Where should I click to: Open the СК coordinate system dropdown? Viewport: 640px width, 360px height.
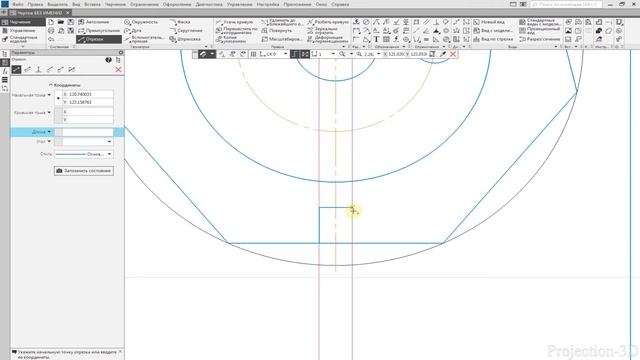(285, 54)
